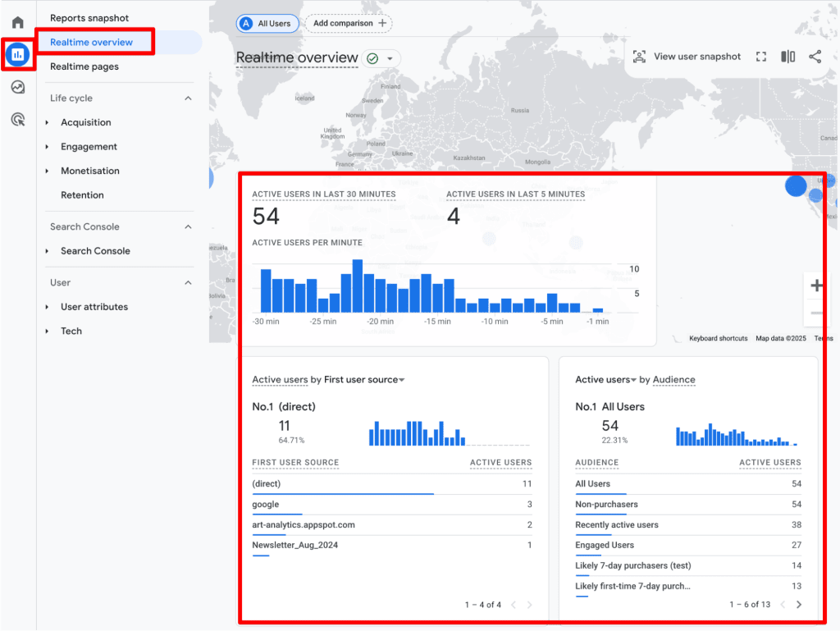
Task: Click the Active Users in Last 30 Minutes label
Action: click(323, 194)
